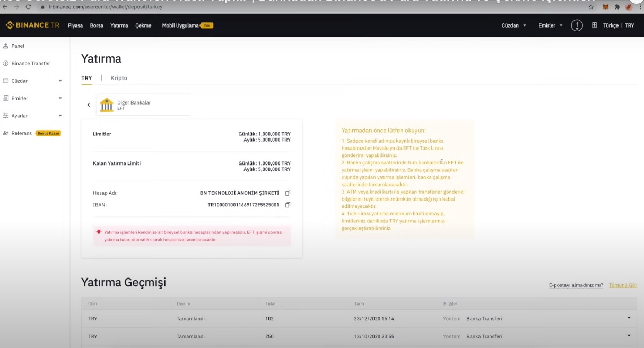
Task: Click the lightbulb icon in the pink notice
Action: [99, 232]
